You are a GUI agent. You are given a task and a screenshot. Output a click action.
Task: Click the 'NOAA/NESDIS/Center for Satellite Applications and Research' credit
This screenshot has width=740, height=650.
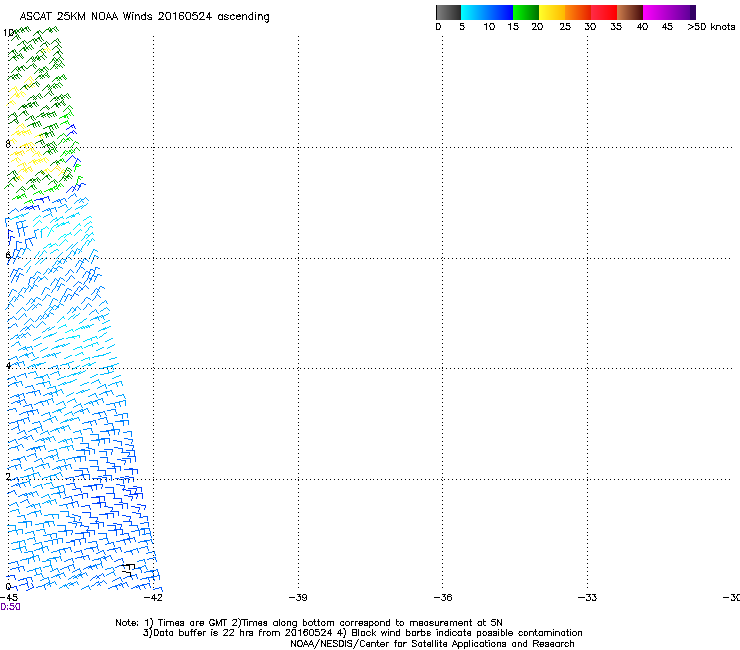(x=432, y=644)
